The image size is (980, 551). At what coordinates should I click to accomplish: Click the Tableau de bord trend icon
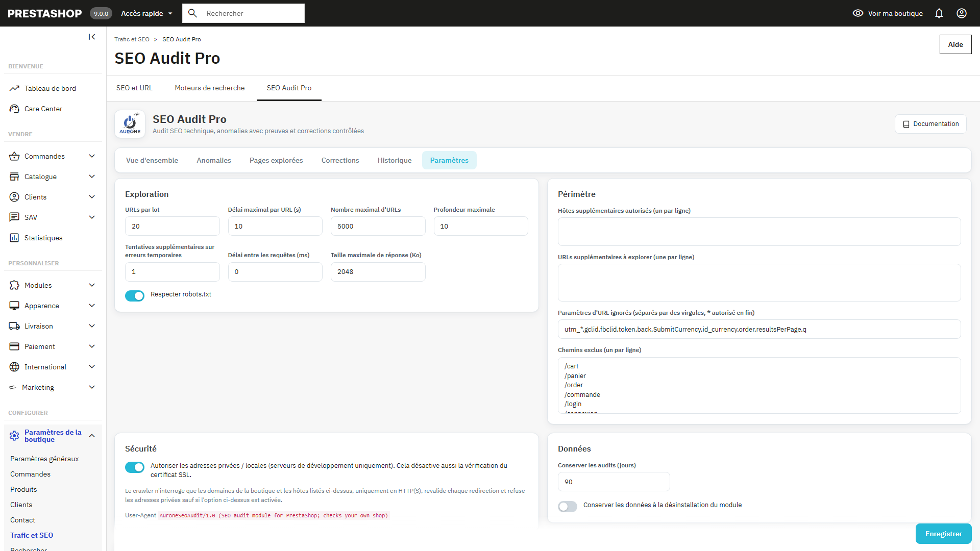(x=14, y=88)
